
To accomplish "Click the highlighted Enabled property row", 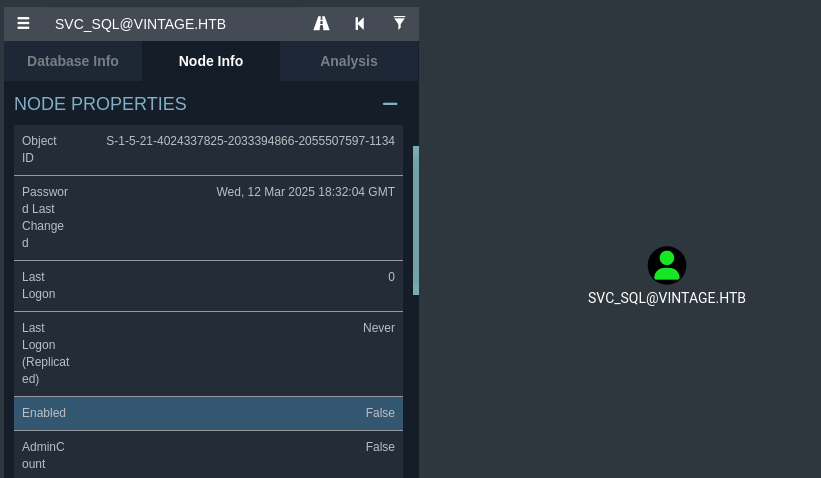I will (x=208, y=413).
